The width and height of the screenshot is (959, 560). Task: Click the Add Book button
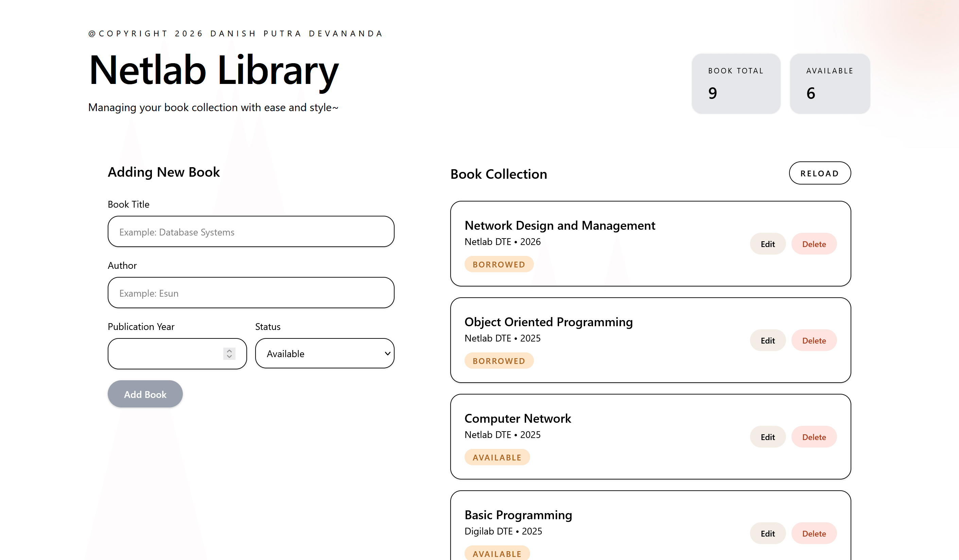tap(145, 394)
